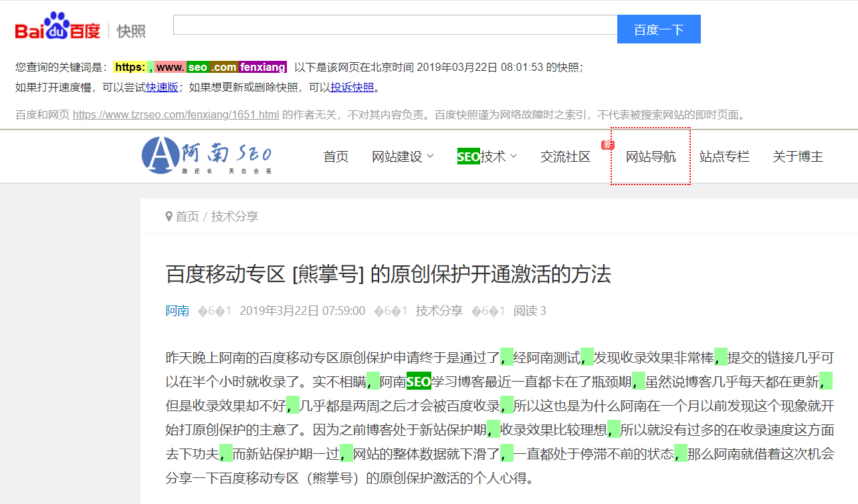Click the location pin breadcrumb icon

tap(169, 216)
